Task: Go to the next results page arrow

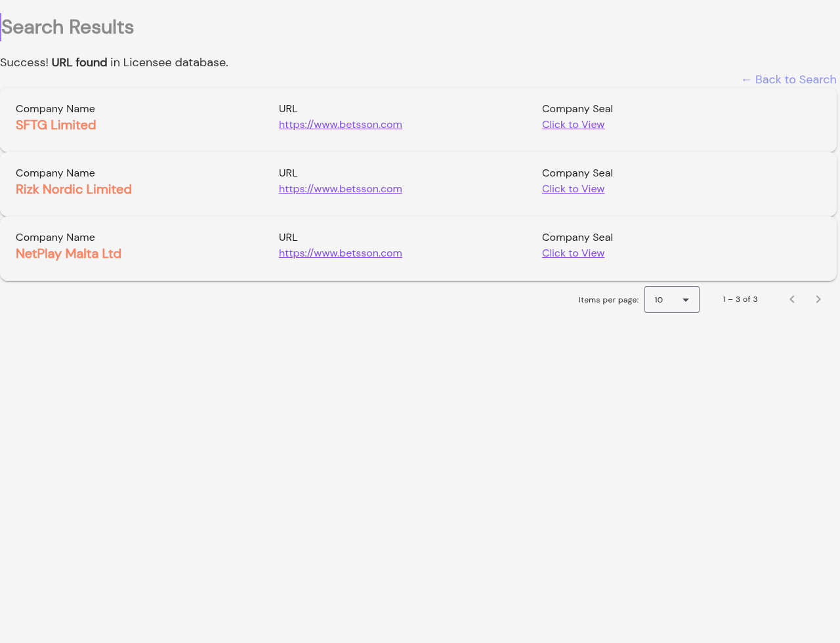Action: pyautogui.click(x=818, y=299)
